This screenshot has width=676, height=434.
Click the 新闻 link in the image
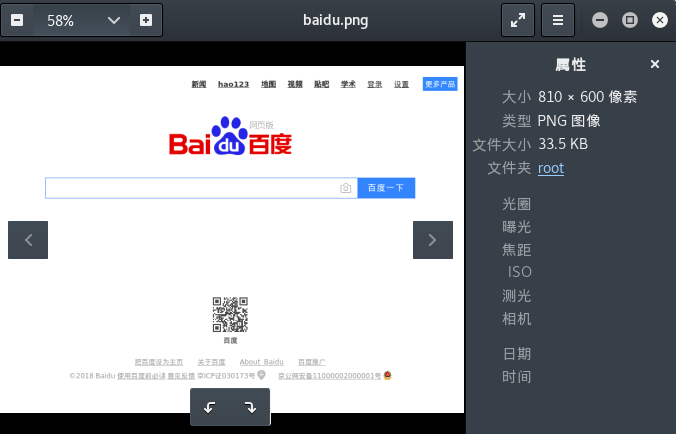[x=199, y=84]
